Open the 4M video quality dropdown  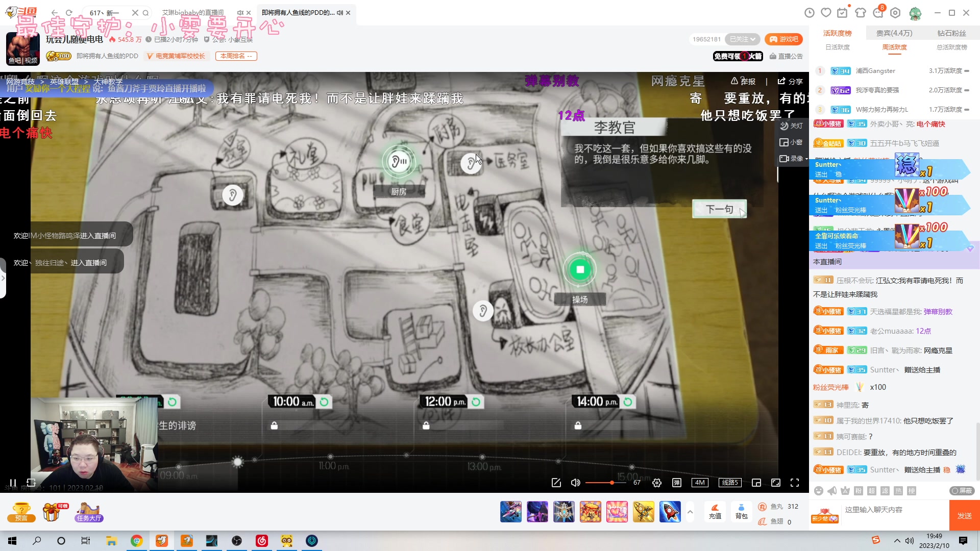tap(700, 483)
